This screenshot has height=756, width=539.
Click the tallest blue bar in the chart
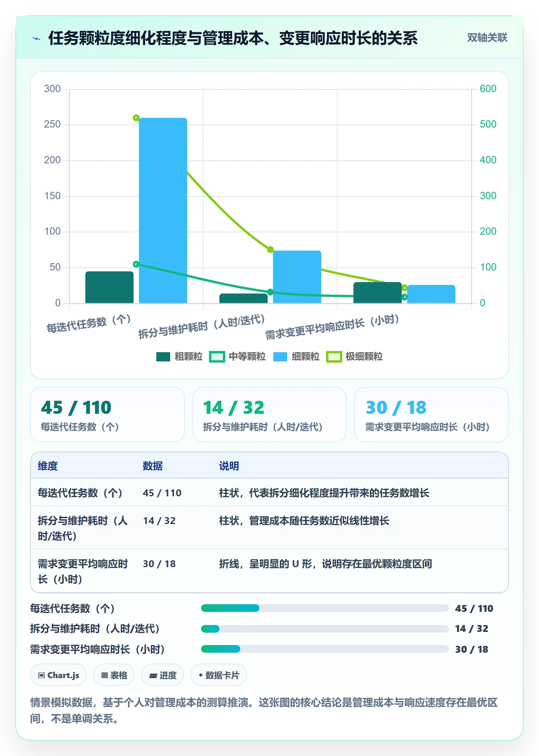(163, 210)
